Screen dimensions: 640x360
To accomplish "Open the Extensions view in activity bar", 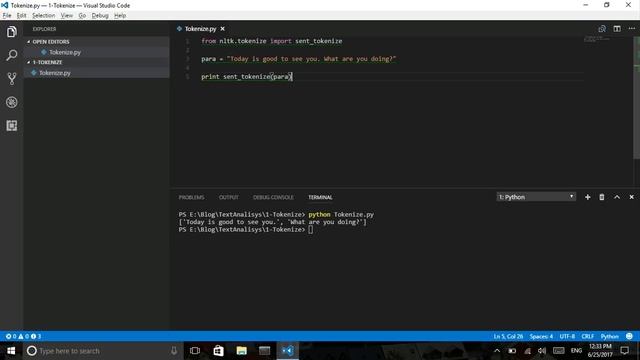I will [11, 125].
